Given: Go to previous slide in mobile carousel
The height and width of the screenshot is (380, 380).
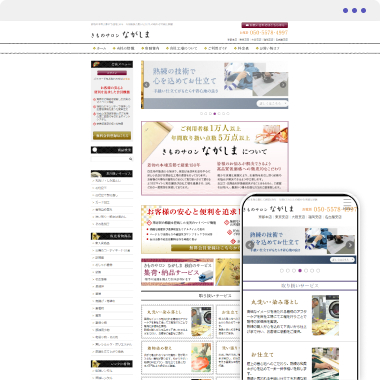Looking at the screenshot, I should [250, 245].
